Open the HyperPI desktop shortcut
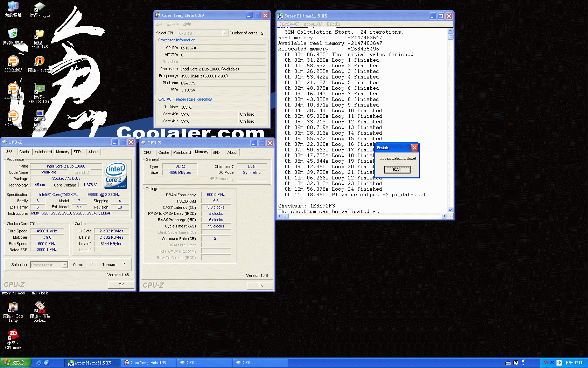Screen dimensions: 588x368 (40, 116)
